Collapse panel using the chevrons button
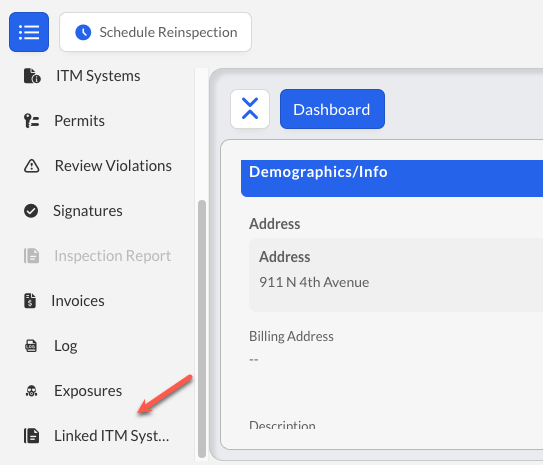 click(x=250, y=109)
